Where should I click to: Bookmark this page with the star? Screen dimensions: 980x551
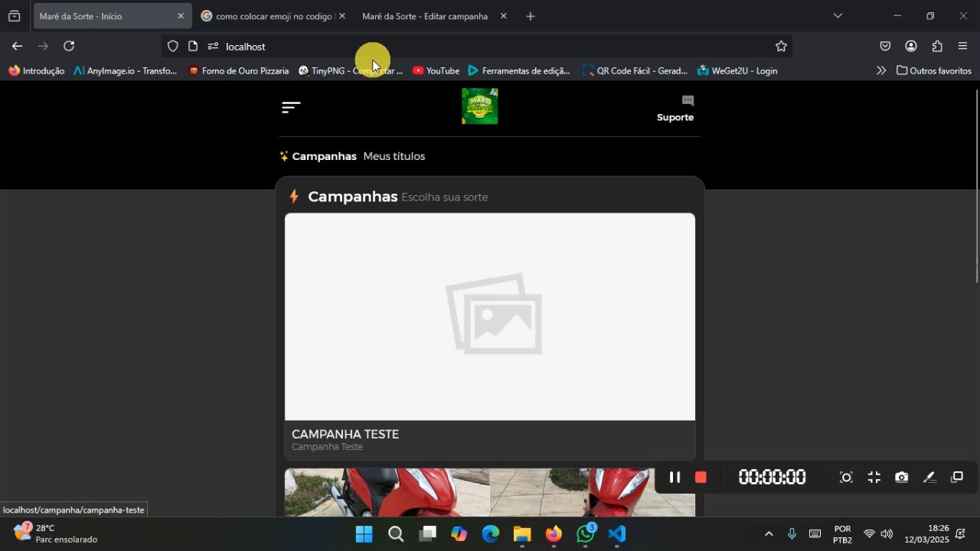(x=781, y=46)
